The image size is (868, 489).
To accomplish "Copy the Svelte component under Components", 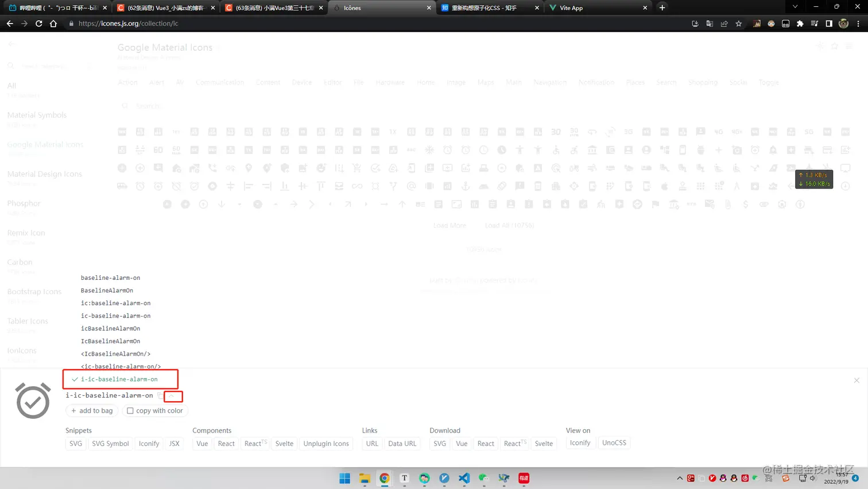I will 284,444.
